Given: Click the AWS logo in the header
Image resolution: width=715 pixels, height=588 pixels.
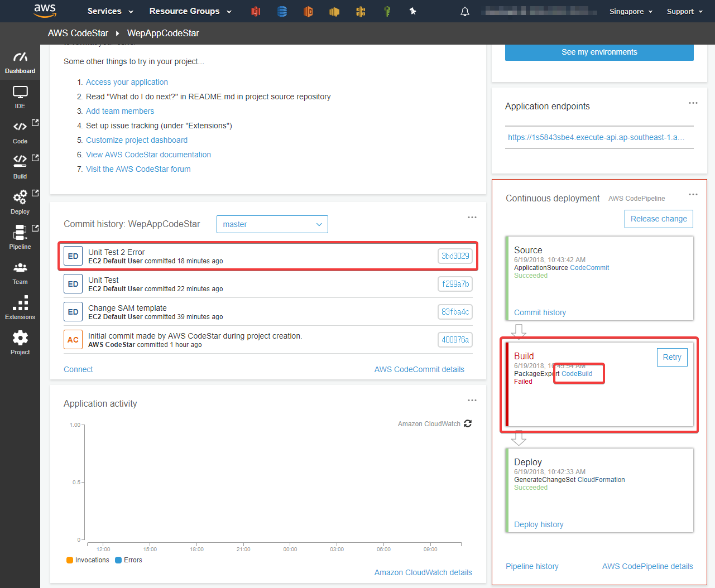Looking at the screenshot, I should [x=45, y=10].
